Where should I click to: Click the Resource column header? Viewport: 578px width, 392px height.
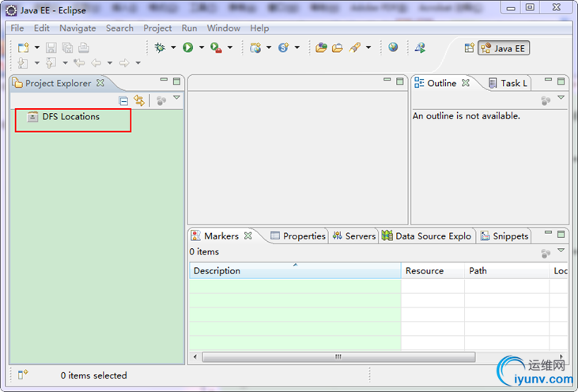click(x=433, y=270)
